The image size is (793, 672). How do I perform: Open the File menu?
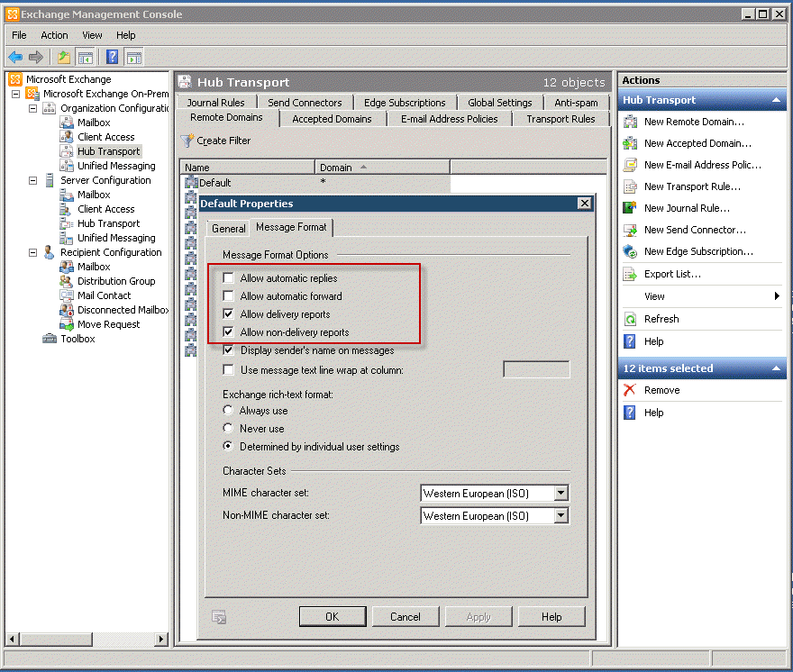[x=19, y=35]
